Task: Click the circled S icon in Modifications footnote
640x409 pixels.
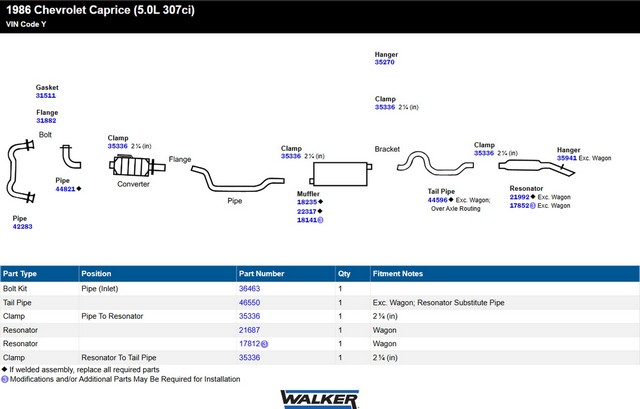Action: (5, 379)
